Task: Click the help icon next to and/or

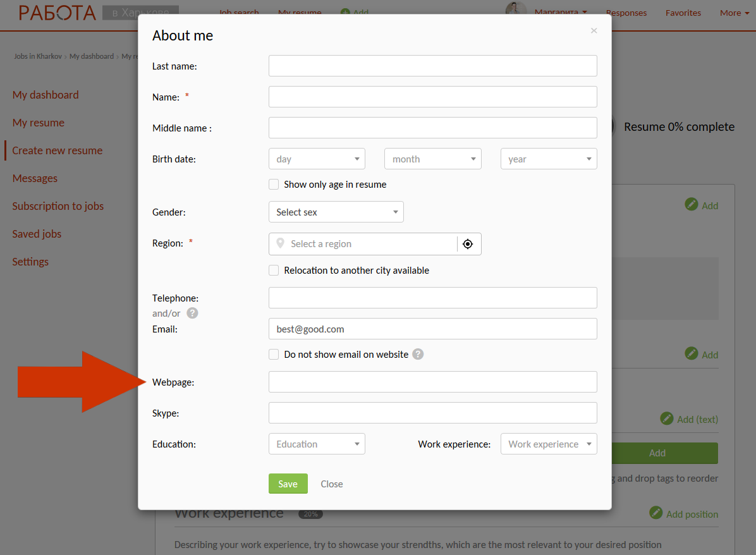Action: (x=192, y=313)
